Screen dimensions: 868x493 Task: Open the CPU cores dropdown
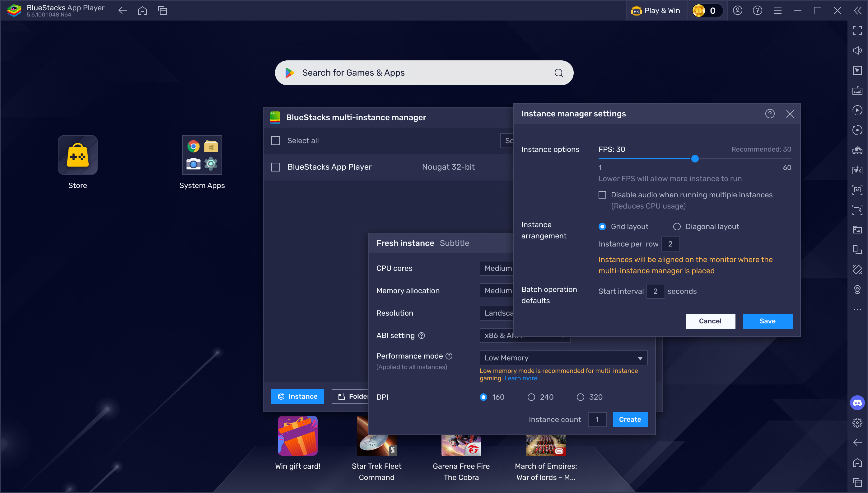click(497, 268)
